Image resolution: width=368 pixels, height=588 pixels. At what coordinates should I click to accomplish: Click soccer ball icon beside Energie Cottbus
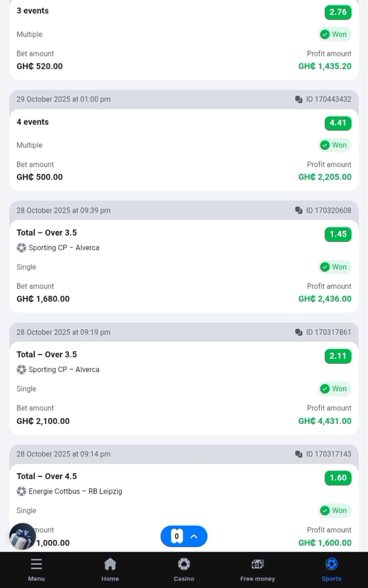tap(21, 492)
